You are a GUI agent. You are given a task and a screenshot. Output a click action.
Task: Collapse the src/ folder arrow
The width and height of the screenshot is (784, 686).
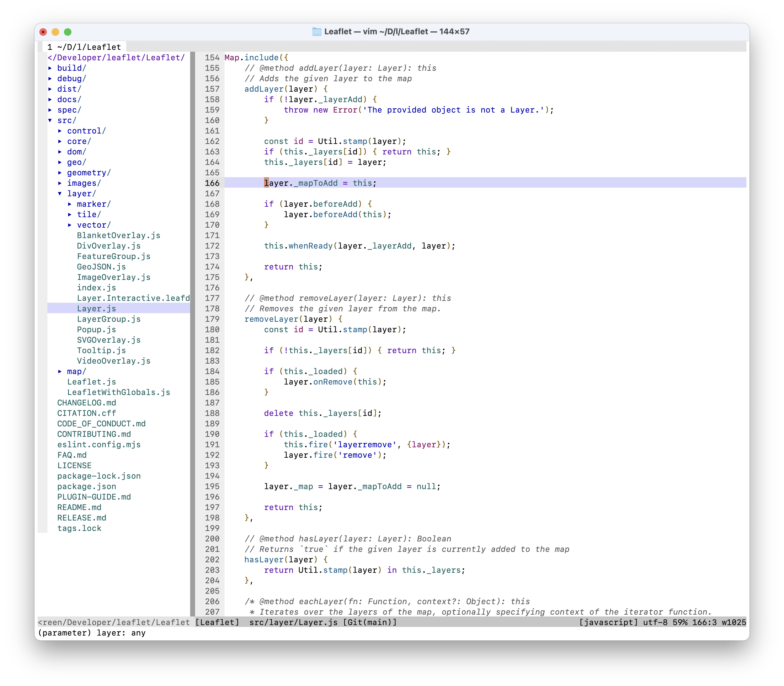[50, 120]
